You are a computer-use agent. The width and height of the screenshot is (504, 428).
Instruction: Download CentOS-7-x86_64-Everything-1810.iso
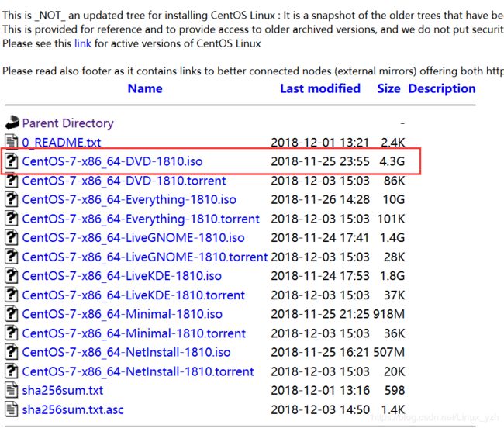coord(129,199)
